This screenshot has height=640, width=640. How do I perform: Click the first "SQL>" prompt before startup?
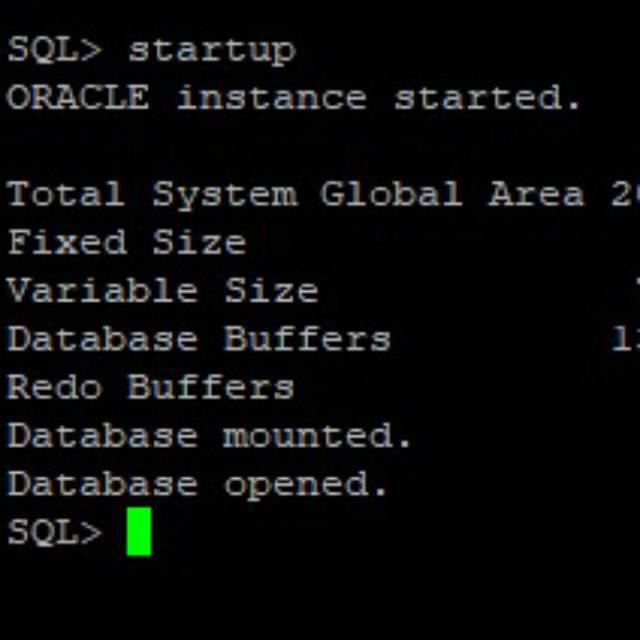(54, 50)
